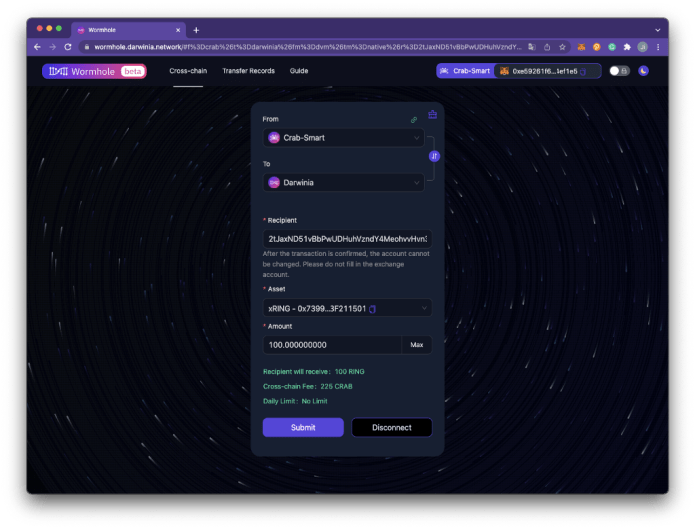
Task: Click the green extension icon in toolbar
Action: [x=612, y=47]
